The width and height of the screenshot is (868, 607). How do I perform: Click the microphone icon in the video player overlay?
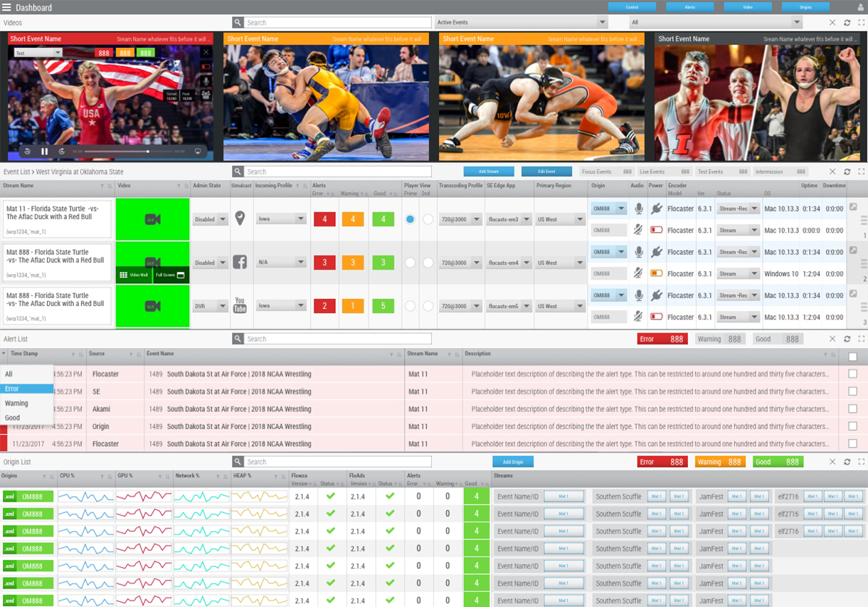tap(206, 80)
